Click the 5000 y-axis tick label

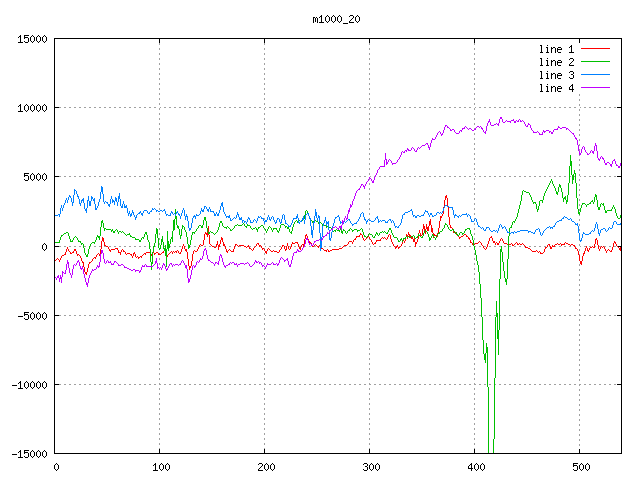point(36,177)
